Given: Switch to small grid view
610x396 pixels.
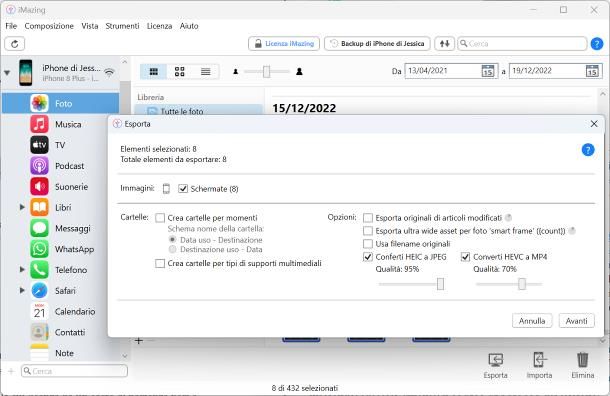Looking at the screenshot, I should pos(179,72).
